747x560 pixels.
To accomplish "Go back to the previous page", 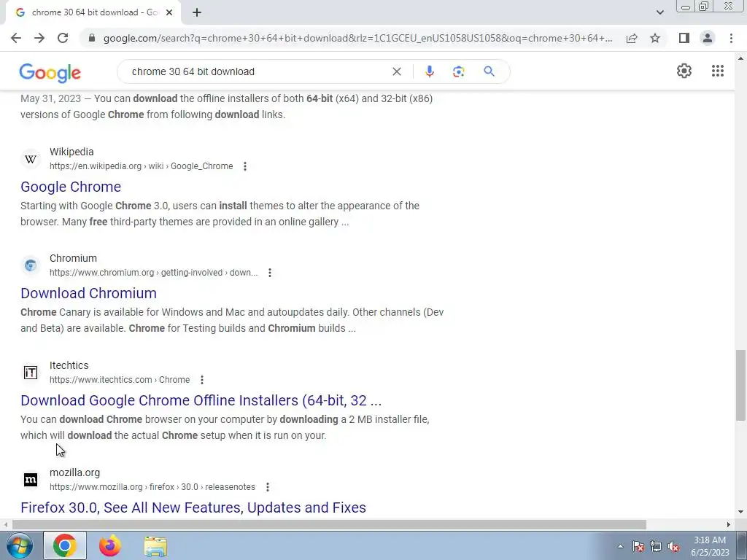I will point(16,38).
